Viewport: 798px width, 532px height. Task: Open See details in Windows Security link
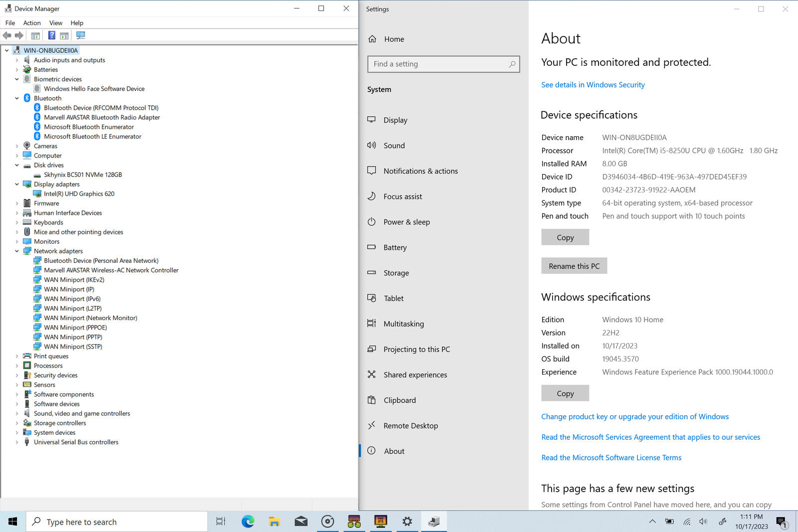pos(593,85)
